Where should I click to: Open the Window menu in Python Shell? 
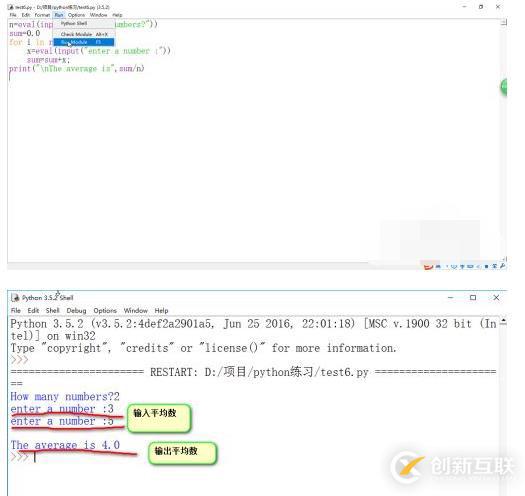click(x=136, y=311)
